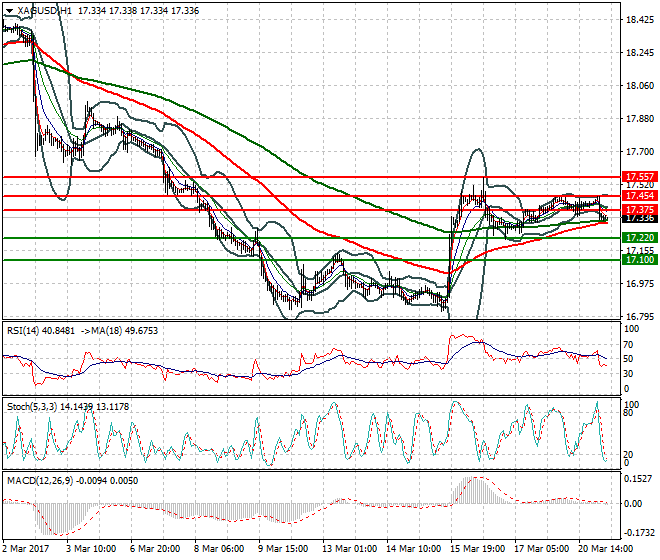Click the 6 Mar 20:00 time label
Viewport: 660px width, 560px height.
point(155,549)
